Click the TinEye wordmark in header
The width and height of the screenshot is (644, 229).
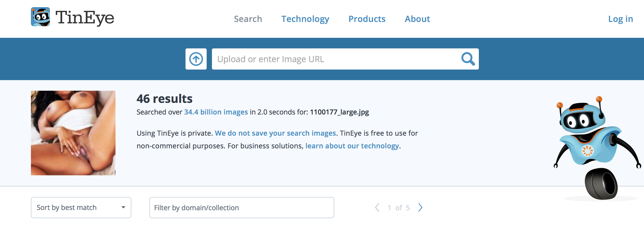[x=85, y=18]
